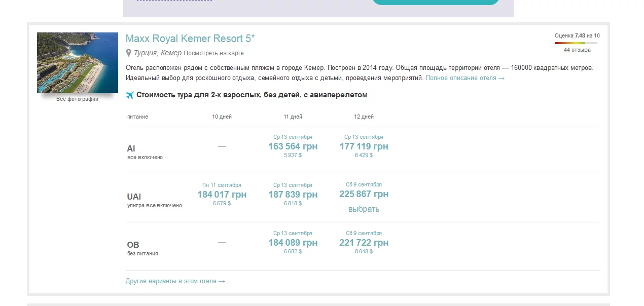Select the UAI 10-day price 184 017 грн
The image size is (644, 306).
(x=222, y=195)
